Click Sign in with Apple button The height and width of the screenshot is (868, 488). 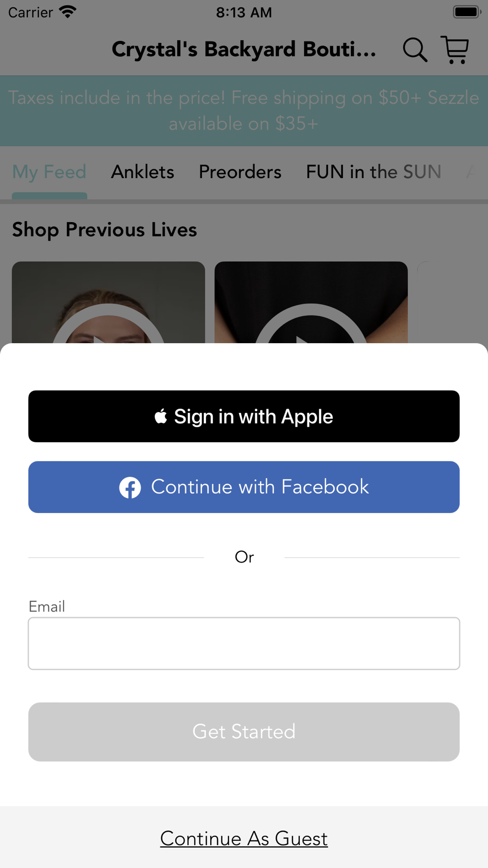click(x=244, y=416)
